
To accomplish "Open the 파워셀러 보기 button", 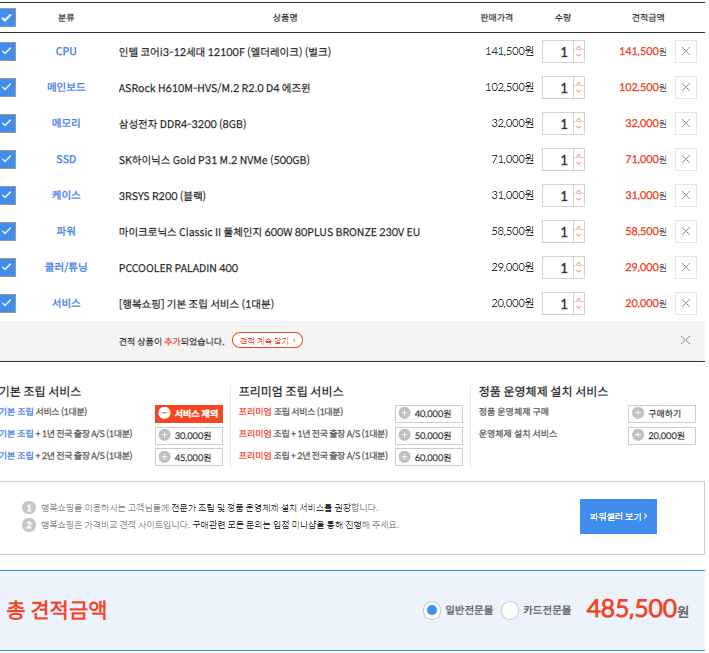I will coord(618,516).
